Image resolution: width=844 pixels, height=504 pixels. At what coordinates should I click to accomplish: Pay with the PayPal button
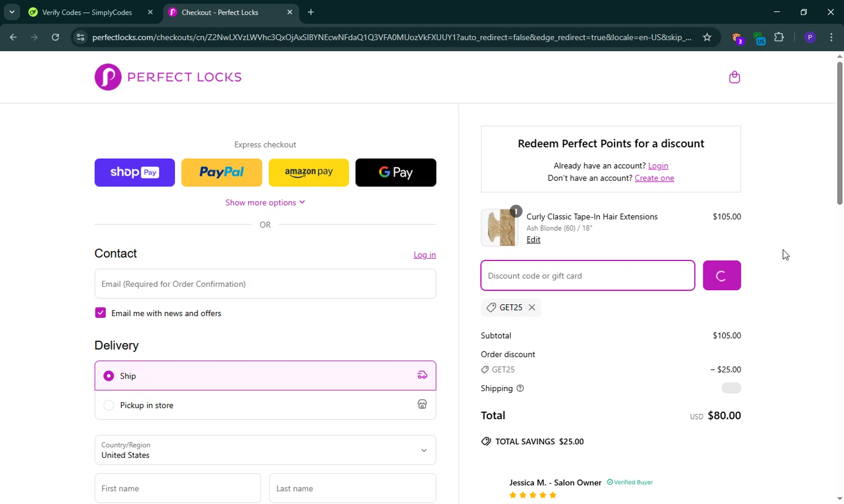point(222,173)
